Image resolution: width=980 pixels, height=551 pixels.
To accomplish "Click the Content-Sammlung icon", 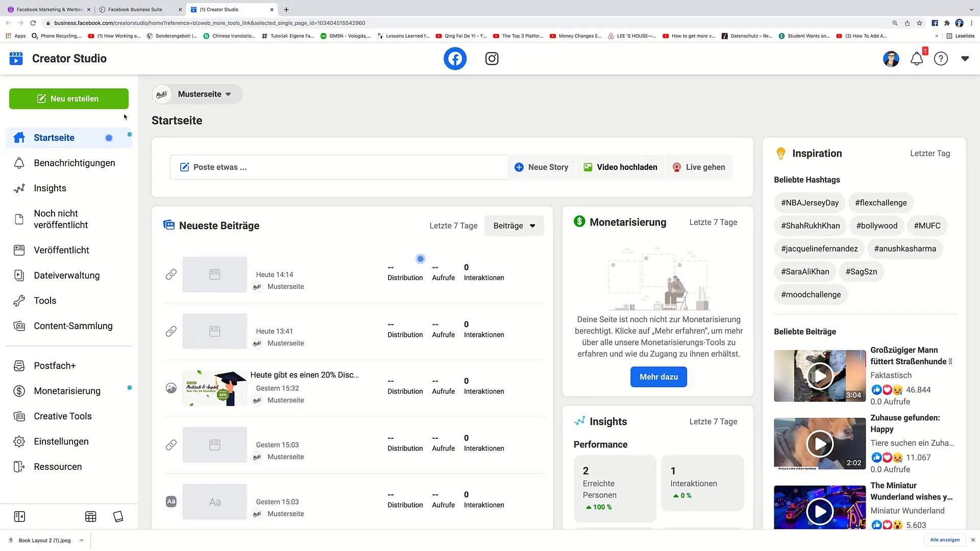I will tap(19, 326).
